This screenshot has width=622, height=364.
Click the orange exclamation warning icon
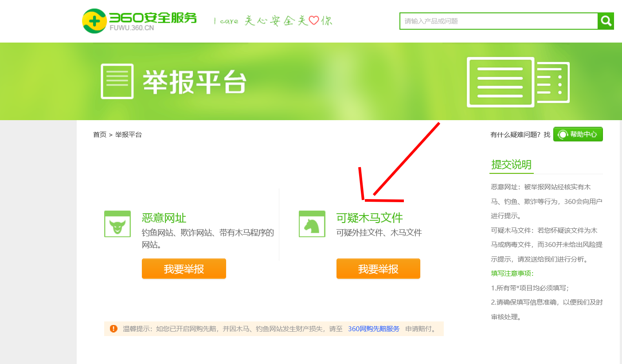[x=113, y=329]
